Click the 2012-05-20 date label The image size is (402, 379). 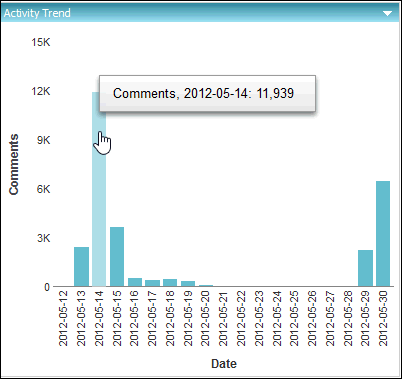(x=205, y=318)
